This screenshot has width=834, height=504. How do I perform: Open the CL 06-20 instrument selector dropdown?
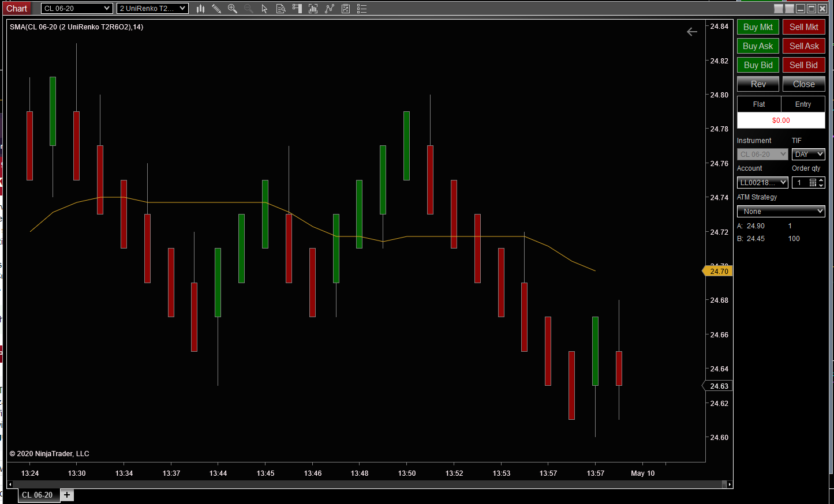point(77,9)
